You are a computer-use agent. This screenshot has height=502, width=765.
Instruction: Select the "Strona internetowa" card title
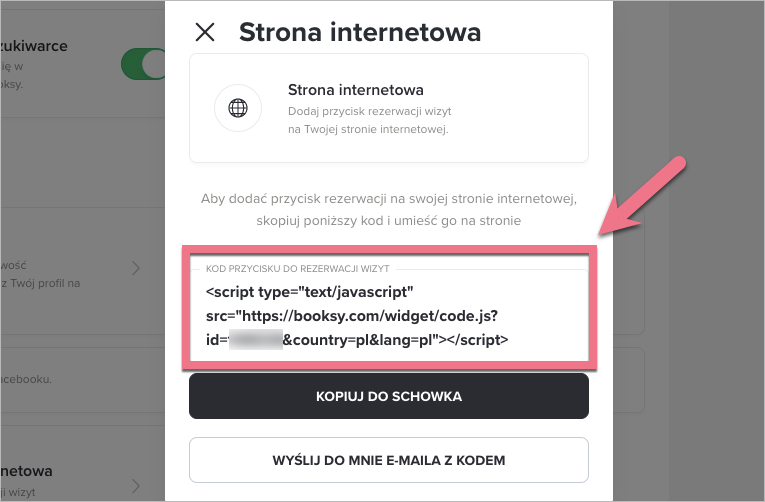click(355, 90)
